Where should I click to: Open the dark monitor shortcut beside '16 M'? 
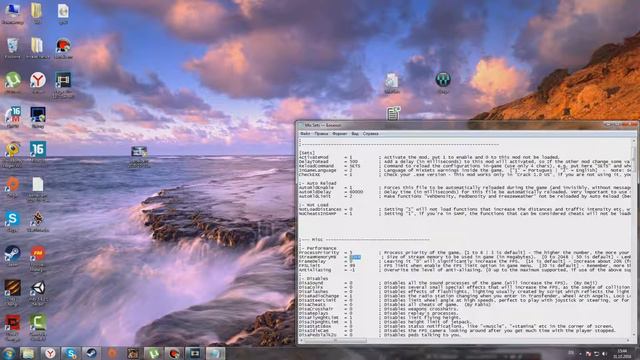pyautogui.click(x=38, y=116)
